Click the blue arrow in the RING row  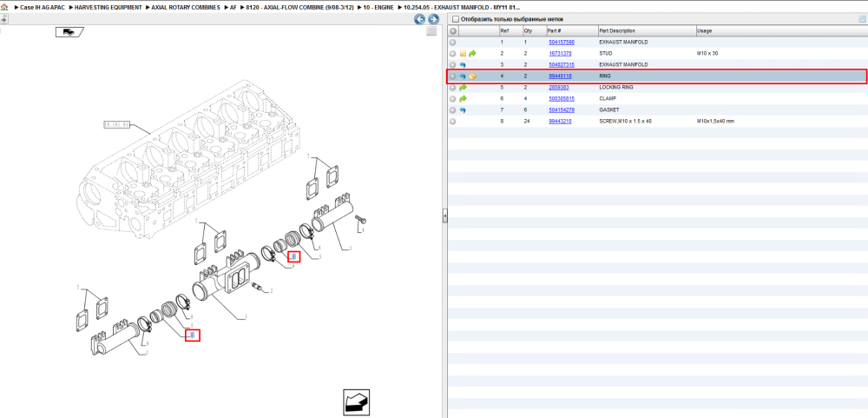[x=463, y=76]
